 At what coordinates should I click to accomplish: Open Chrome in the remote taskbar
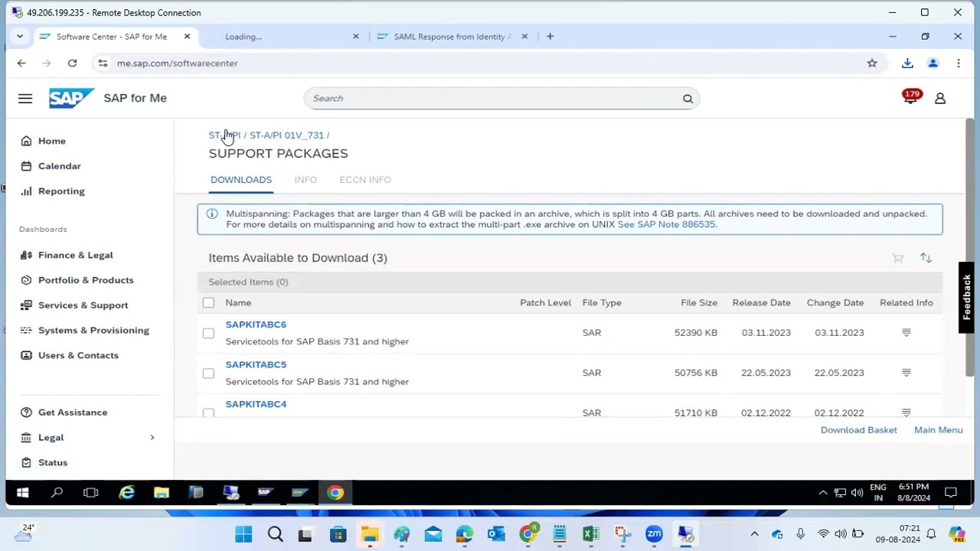pyautogui.click(x=335, y=493)
